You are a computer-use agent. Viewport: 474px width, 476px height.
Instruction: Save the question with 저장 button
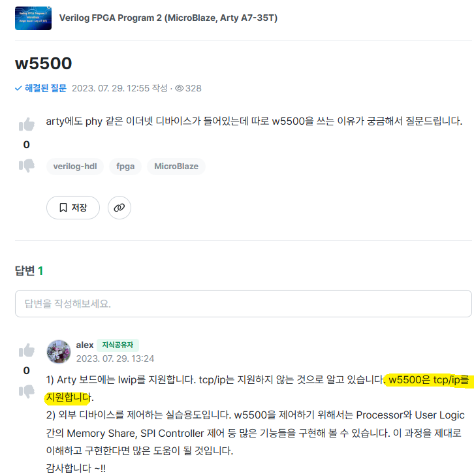[x=73, y=208]
